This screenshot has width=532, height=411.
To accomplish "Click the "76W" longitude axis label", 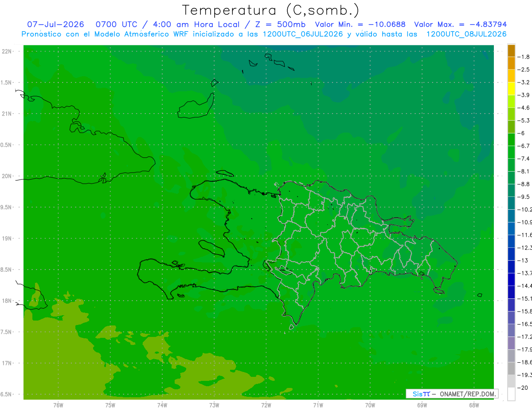I will pos(58,405).
